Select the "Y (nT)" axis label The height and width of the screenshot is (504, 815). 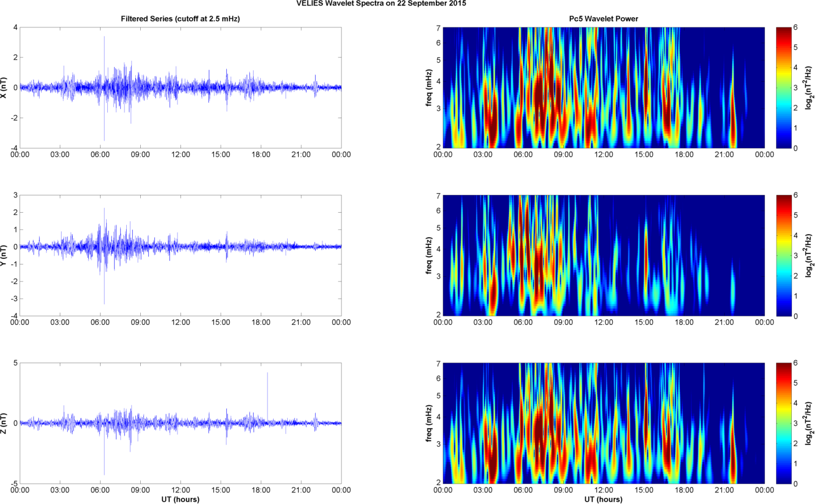pyautogui.click(x=4, y=255)
